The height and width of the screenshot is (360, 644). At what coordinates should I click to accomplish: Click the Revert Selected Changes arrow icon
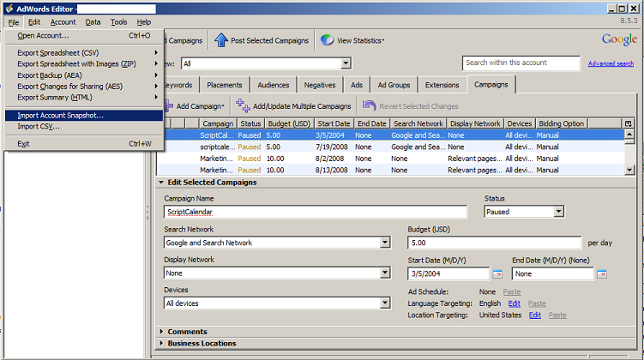370,105
